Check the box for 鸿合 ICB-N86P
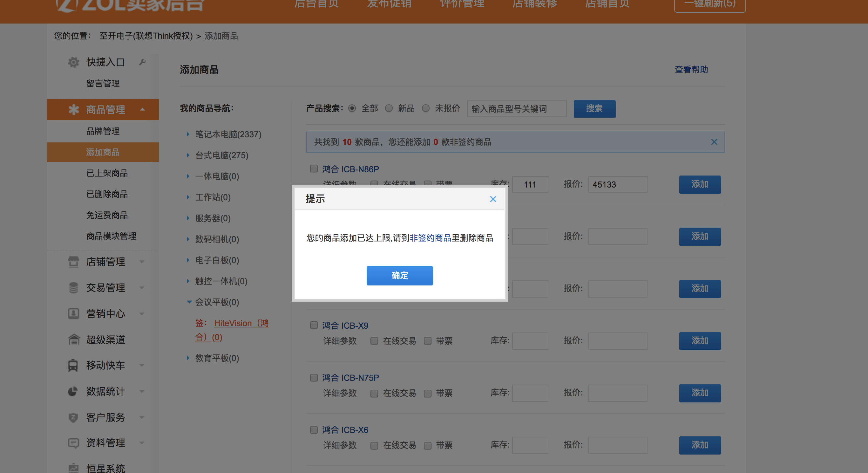The image size is (868, 473). 314,168
